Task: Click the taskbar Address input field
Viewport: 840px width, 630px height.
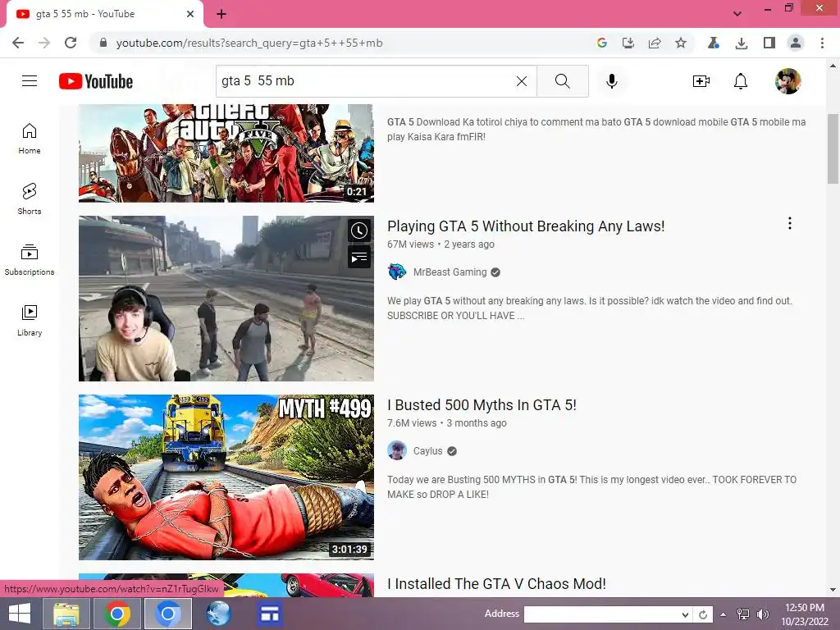Action: pyautogui.click(x=601, y=614)
